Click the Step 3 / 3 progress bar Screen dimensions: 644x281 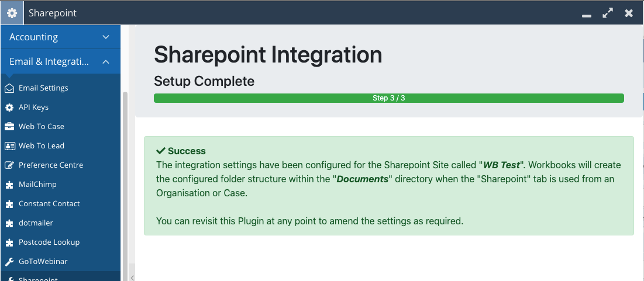[x=389, y=98]
